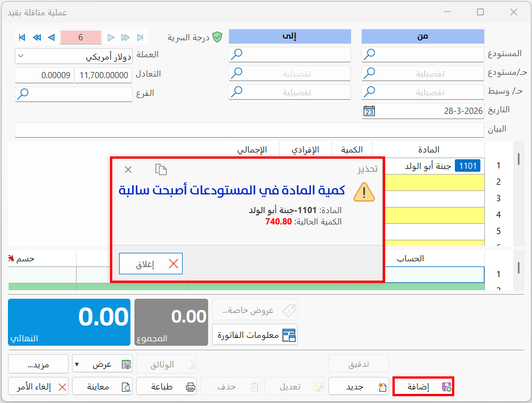Viewport: 532px width, 403px height.
Task: Close warning popup with X icon
Action: click(128, 169)
